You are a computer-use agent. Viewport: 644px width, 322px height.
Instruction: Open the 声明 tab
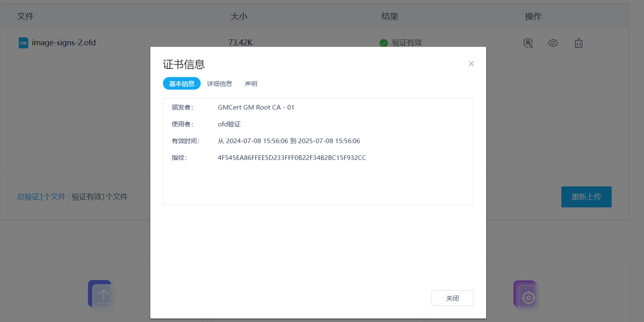[251, 84]
